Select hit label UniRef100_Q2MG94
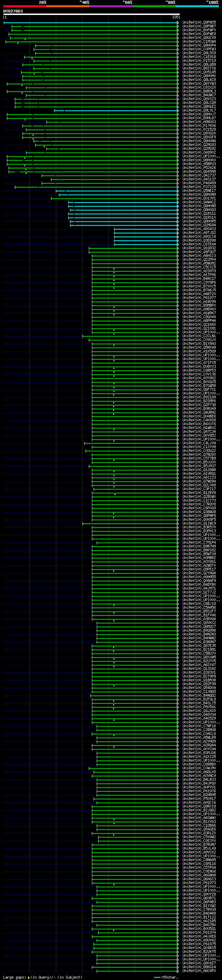 pyautogui.click(x=199, y=225)
